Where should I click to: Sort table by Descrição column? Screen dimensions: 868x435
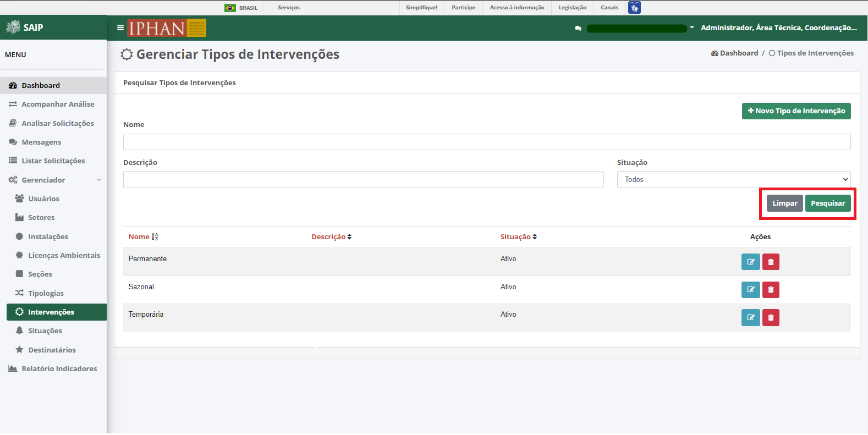[331, 237]
